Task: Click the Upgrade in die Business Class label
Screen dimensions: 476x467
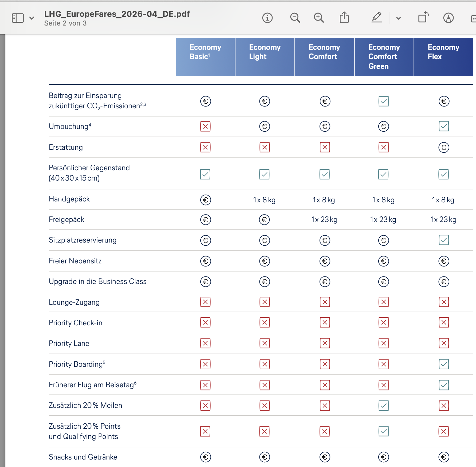Action: 97,281
